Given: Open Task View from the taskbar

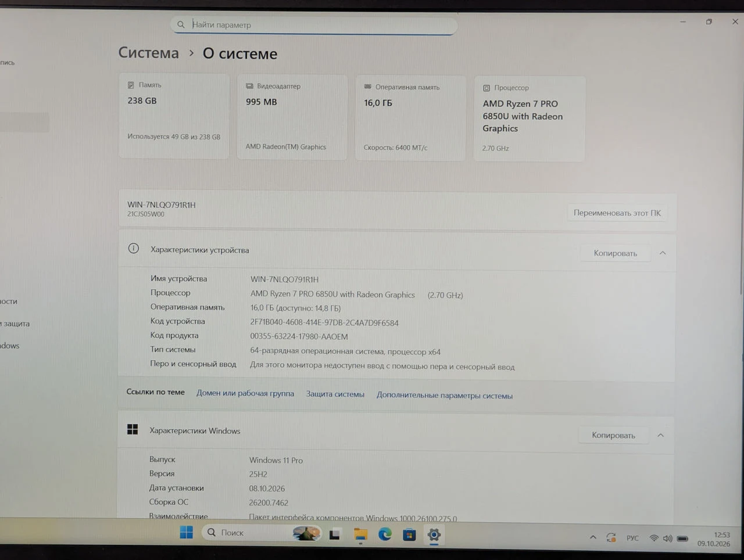Looking at the screenshot, I should [335, 534].
